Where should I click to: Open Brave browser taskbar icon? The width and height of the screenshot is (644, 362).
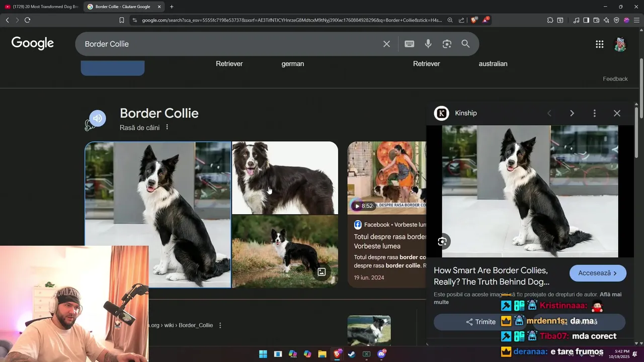click(337, 354)
